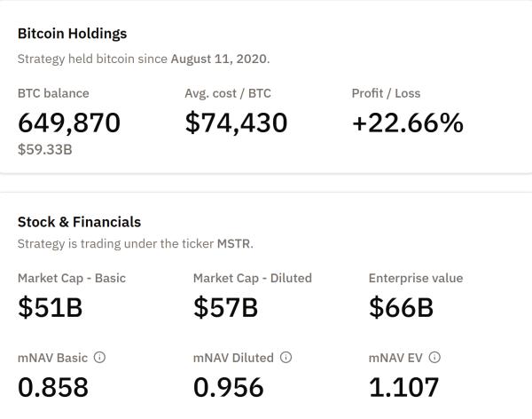
Task: Open the mNAV Diluted info tooltip icon
Action: [x=286, y=358]
